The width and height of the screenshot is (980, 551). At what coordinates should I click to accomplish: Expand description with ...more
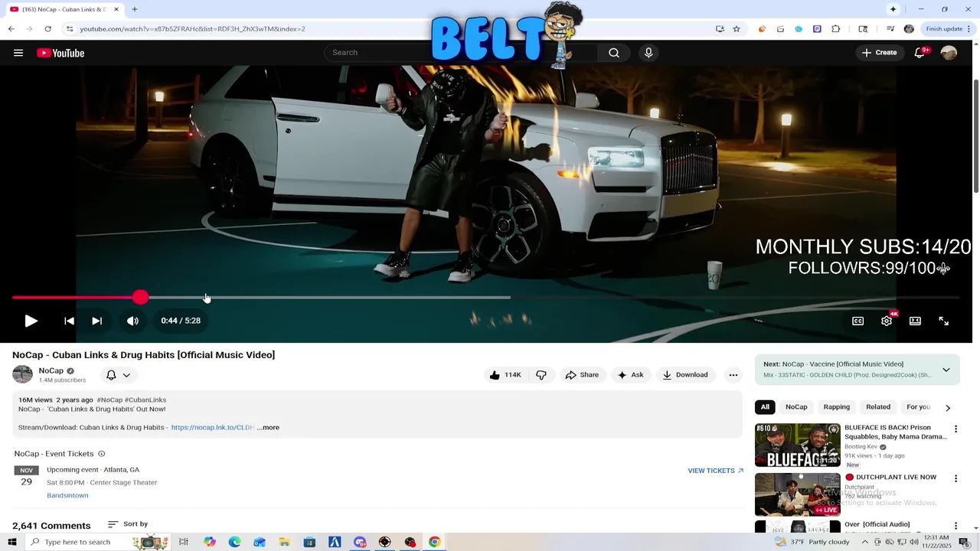tap(268, 427)
